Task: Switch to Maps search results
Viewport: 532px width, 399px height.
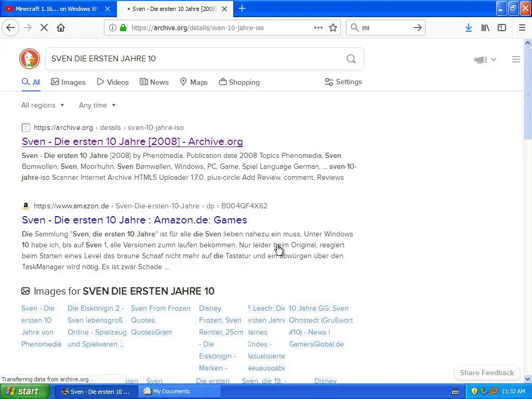Action: pos(194,82)
